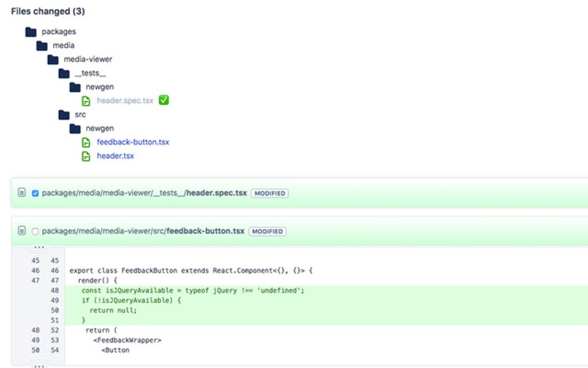
Task: Click the newgen folder icon under __tests__
Action: 76,87
